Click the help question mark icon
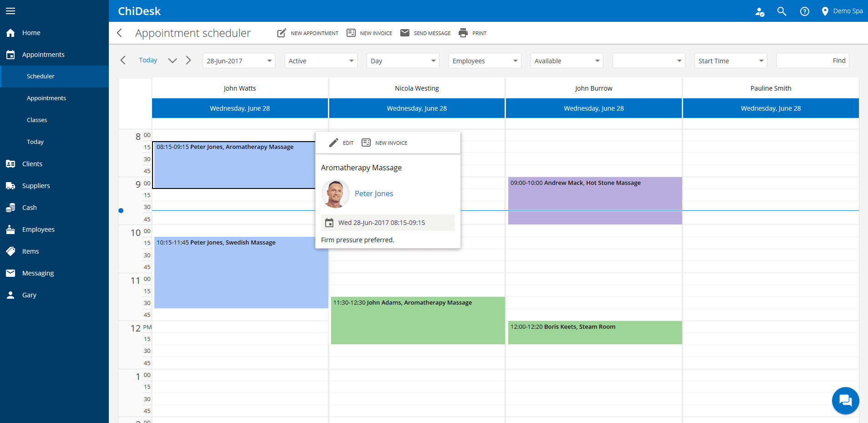868x423 pixels. tap(805, 11)
